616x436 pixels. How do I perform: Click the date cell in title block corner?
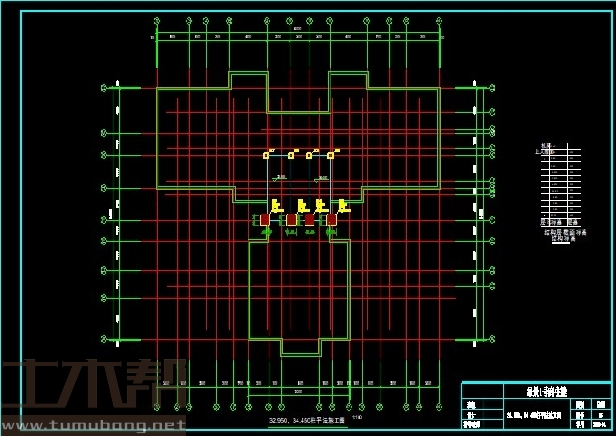coord(600,424)
